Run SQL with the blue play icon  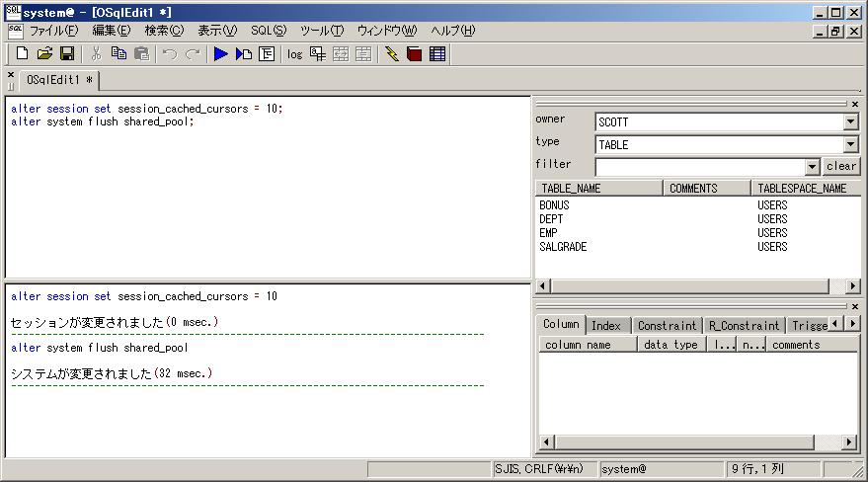pos(221,54)
